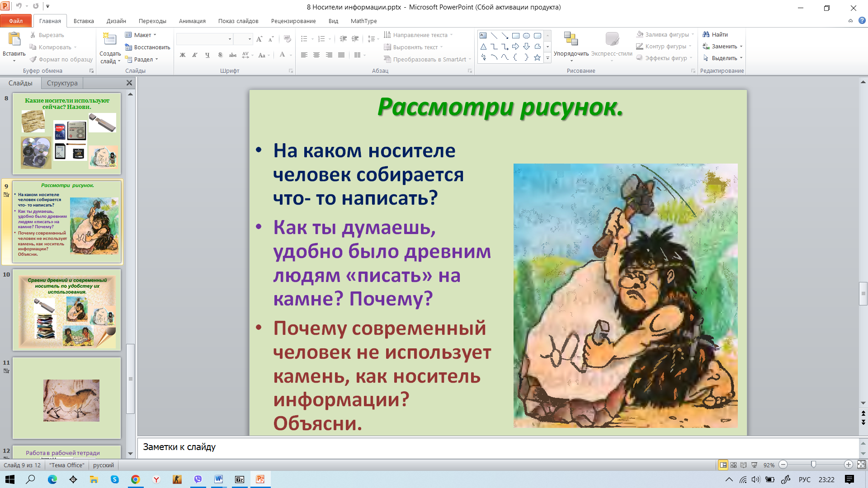Click the zoom slider handle
The image size is (868, 488).
[813, 465]
